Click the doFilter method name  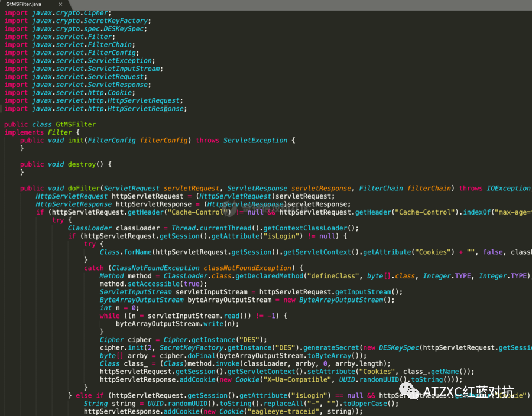(84, 188)
